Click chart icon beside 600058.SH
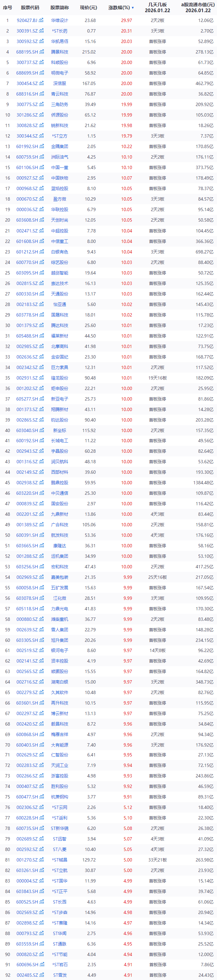Image resolution: width=217 pixels, height=980 pixels. tap(41, 588)
